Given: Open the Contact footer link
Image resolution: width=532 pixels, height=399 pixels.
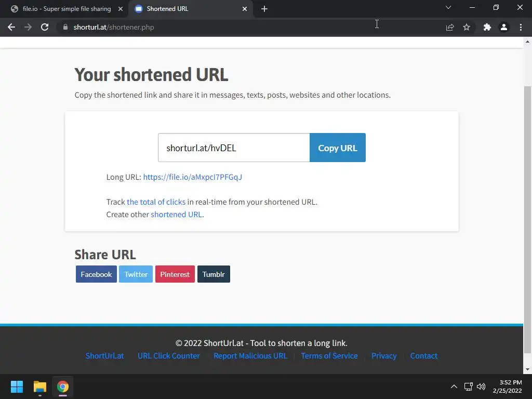Looking at the screenshot, I should tap(424, 355).
